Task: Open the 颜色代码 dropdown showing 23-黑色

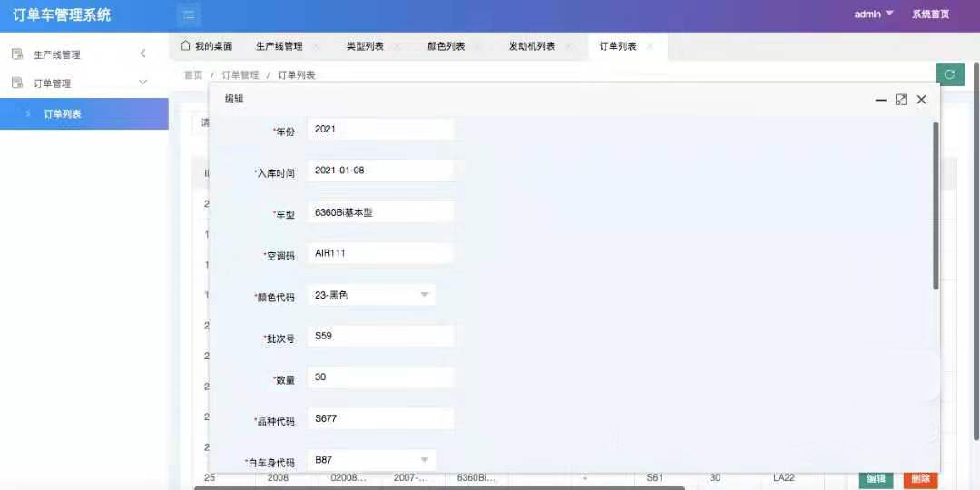Action: click(x=371, y=295)
